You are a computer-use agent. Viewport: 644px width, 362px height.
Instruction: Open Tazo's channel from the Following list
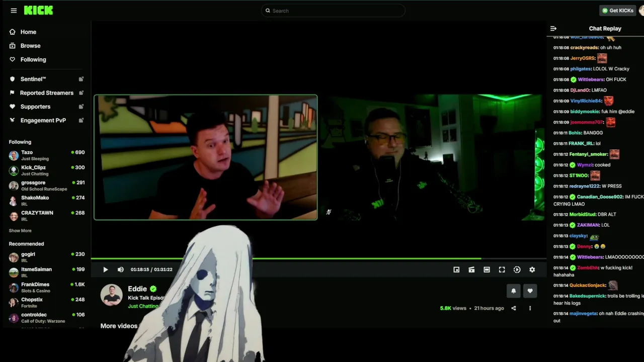46,155
